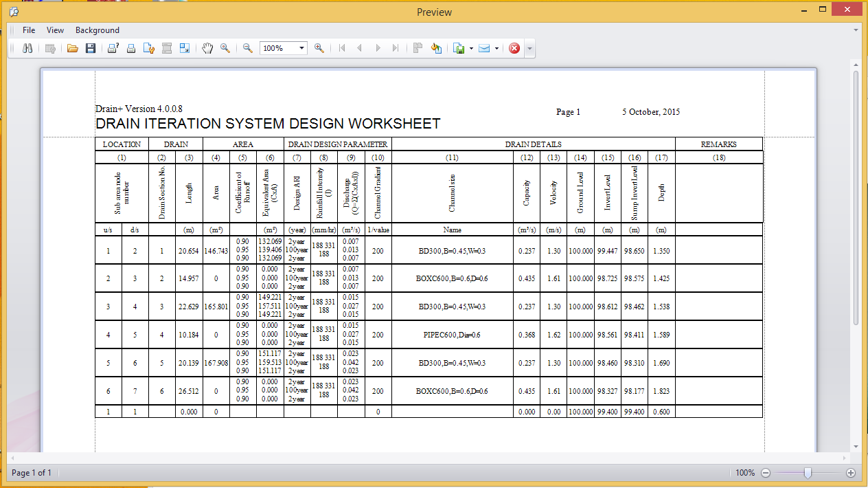The height and width of the screenshot is (488, 868).
Task: Go to the previous page
Action: pyautogui.click(x=359, y=48)
